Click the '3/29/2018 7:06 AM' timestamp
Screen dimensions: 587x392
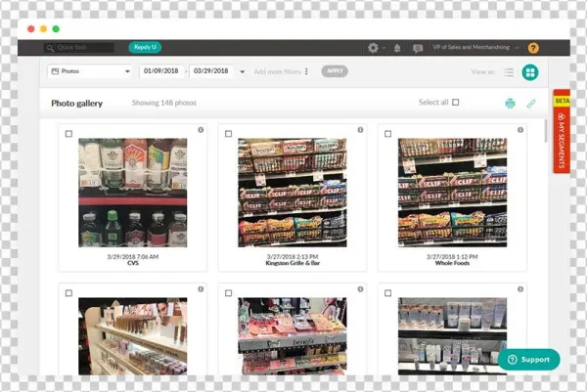132,256
